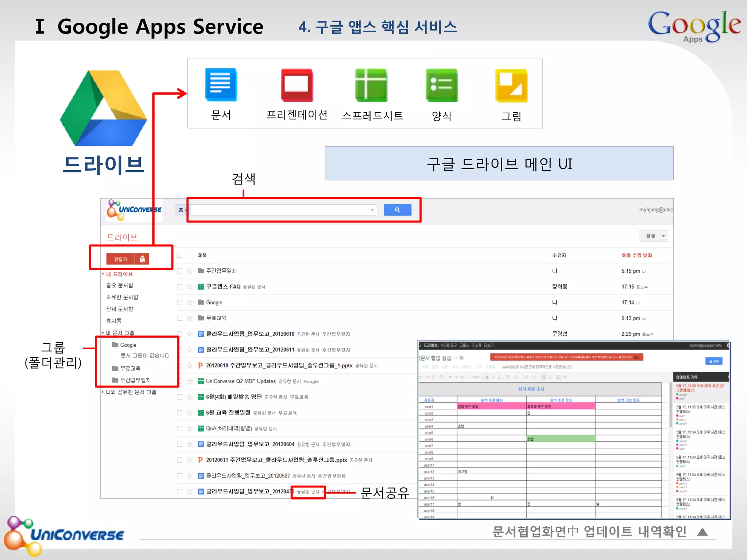Click the 그림 drawing icon

point(511,85)
